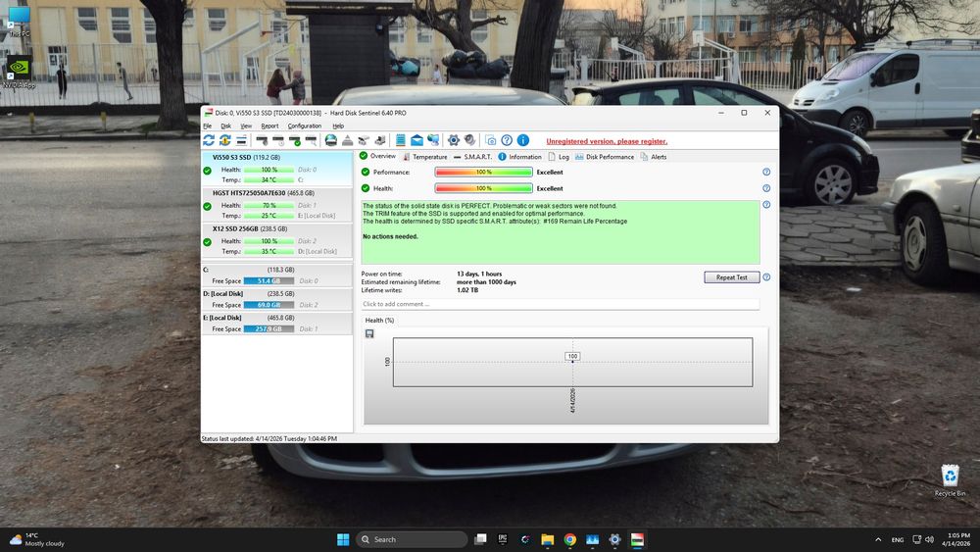The height and width of the screenshot is (552, 980).
Task: Switch to the Information tab
Action: point(519,157)
